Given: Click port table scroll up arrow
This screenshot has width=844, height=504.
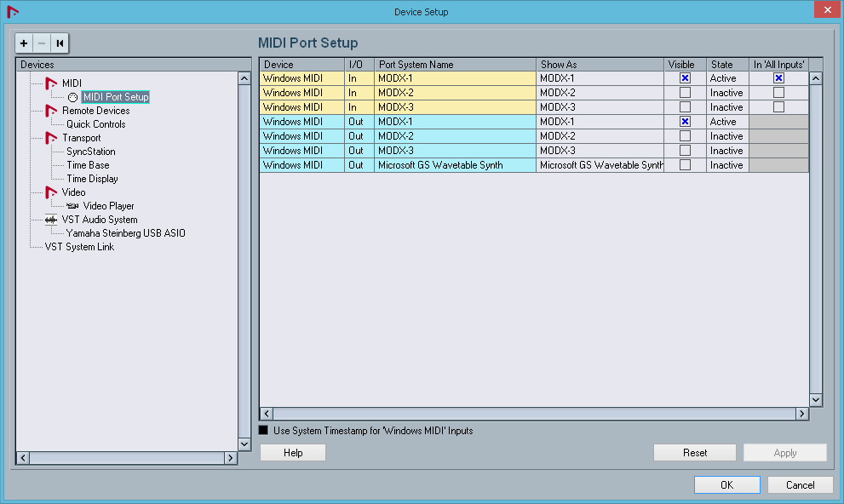Looking at the screenshot, I should (x=816, y=78).
